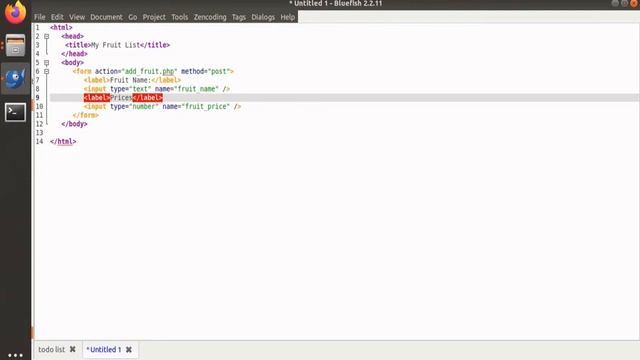The height and width of the screenshot is (360, 640).
Task: Collapse the form block fold marker
Action: point(47,71)
